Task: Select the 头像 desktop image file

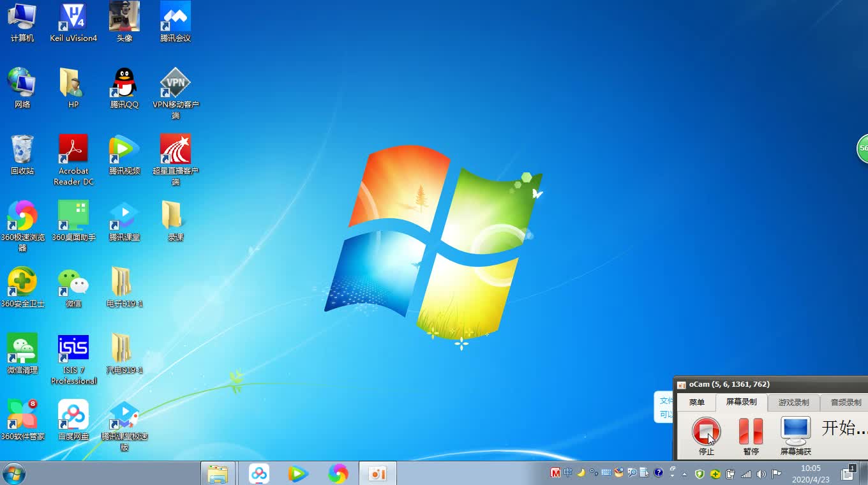Action: click(x=124, y=22)
